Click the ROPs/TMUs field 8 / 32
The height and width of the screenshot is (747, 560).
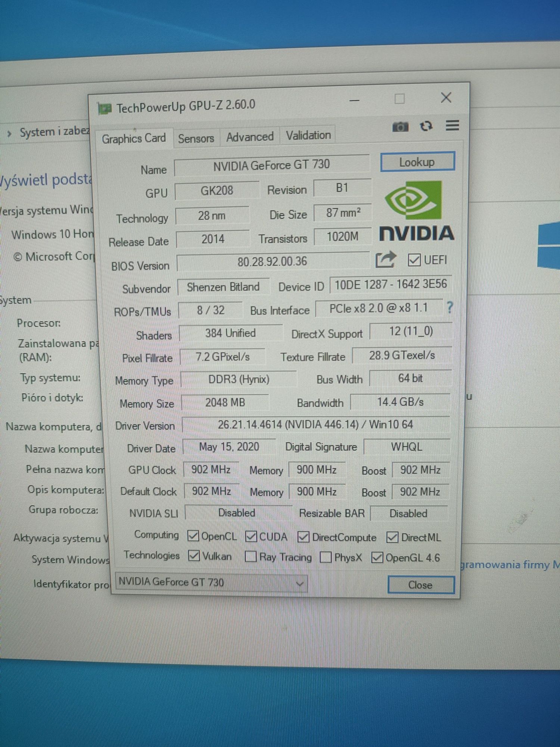211,310
